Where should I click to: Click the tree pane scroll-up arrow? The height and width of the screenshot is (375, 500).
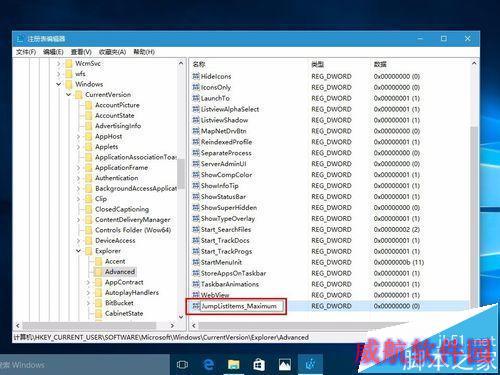point(181,63)
